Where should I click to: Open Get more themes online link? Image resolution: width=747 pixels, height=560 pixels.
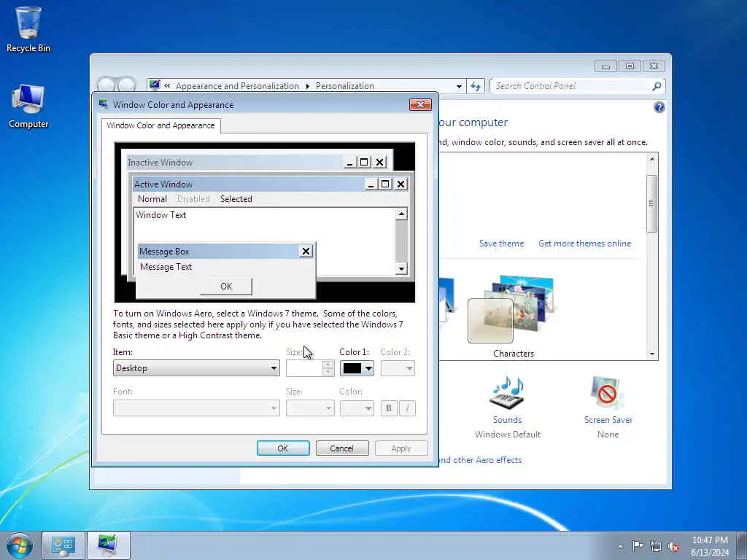pyautogui.click(x=584, y=244)
